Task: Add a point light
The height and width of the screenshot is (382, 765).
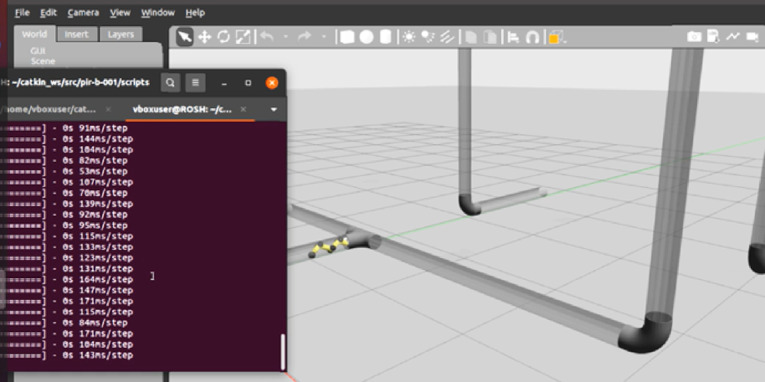Action: (x=409, y=37)
